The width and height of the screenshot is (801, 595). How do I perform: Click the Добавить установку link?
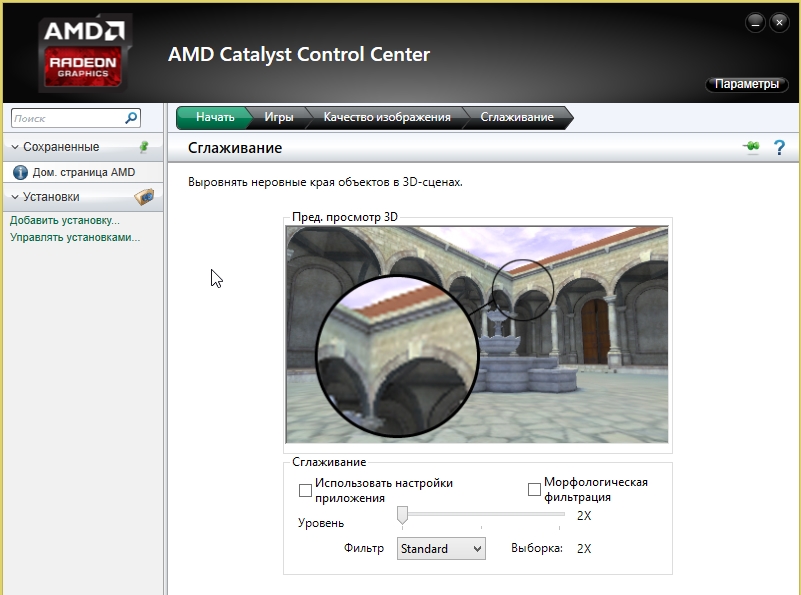point(65,221)
